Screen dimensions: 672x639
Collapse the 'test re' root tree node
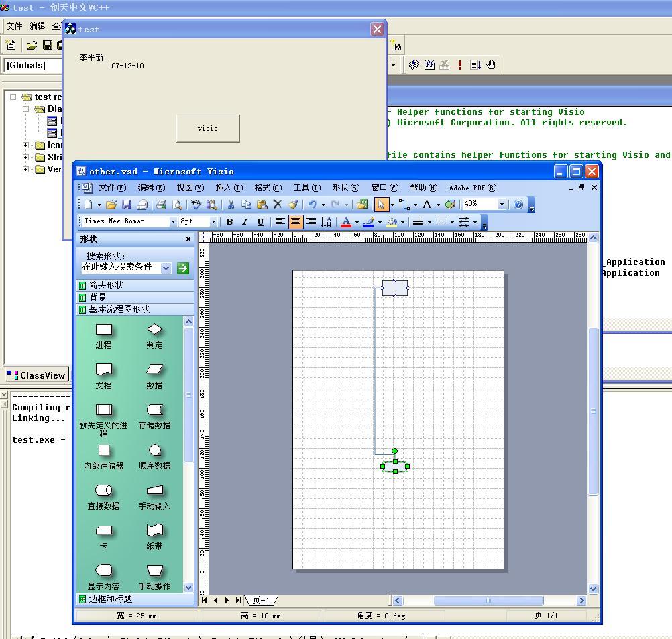point(13,97)
